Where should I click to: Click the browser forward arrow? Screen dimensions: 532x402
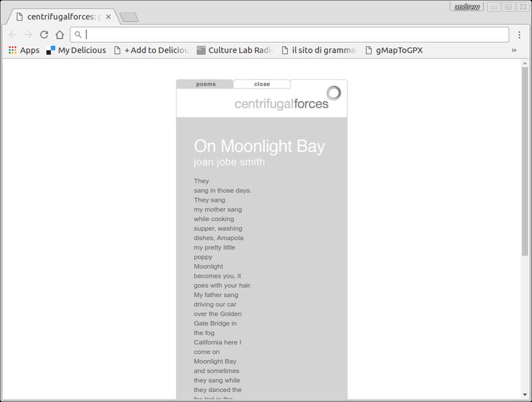pos(28,35)
